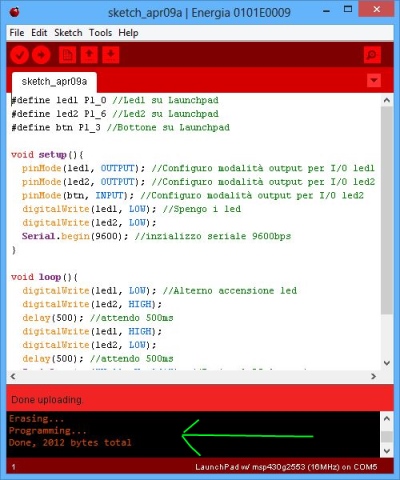The width and height of the screenshot is (400, 480).
Task: Click the Verify checkmark toolbar icon
Action: 19,55
